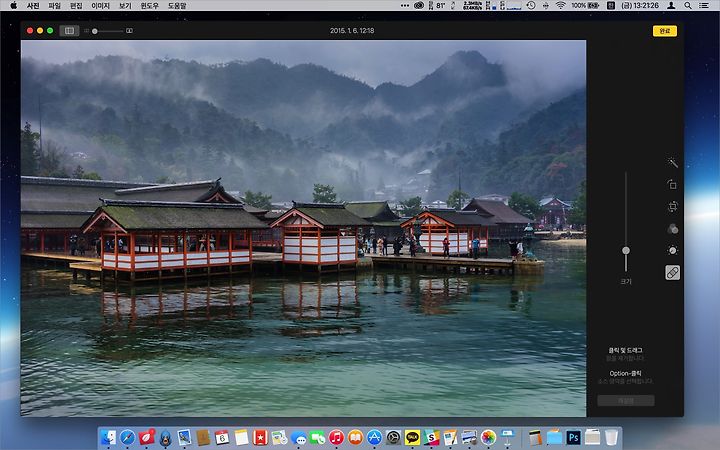Open the 윈도우 menu
The height and width of the screenshot is (450, 720).
(149, 6)
